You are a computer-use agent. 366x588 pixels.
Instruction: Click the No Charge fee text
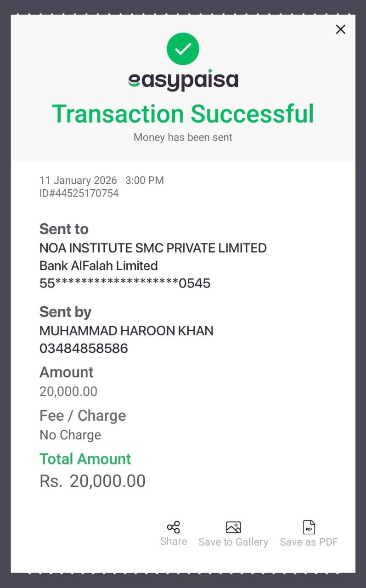coord(70,435)
